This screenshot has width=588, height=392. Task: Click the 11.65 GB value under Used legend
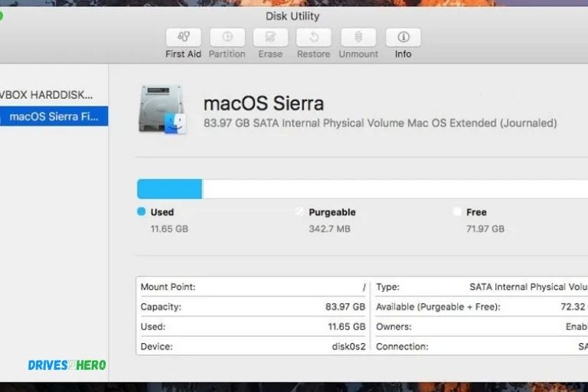click(169, 229)
